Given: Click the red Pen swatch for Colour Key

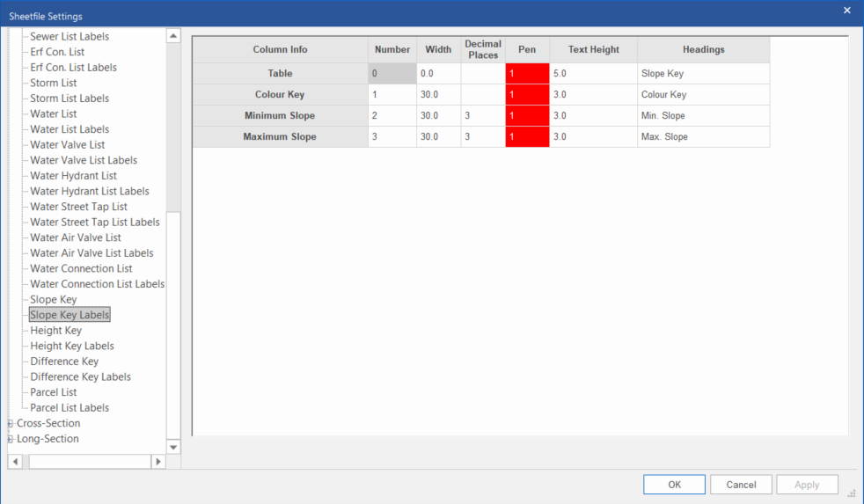Looking at the screenshot, I should (527, 95).
